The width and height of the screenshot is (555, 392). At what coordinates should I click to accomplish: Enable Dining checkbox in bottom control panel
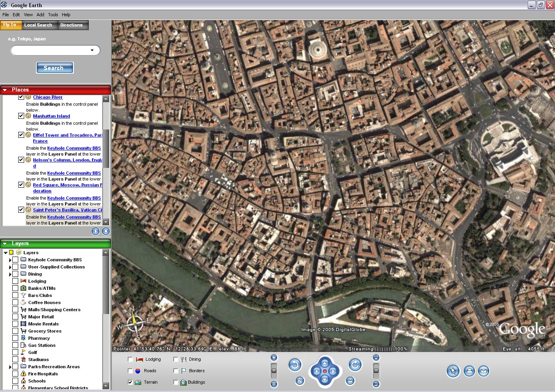[x=176, y=360]
